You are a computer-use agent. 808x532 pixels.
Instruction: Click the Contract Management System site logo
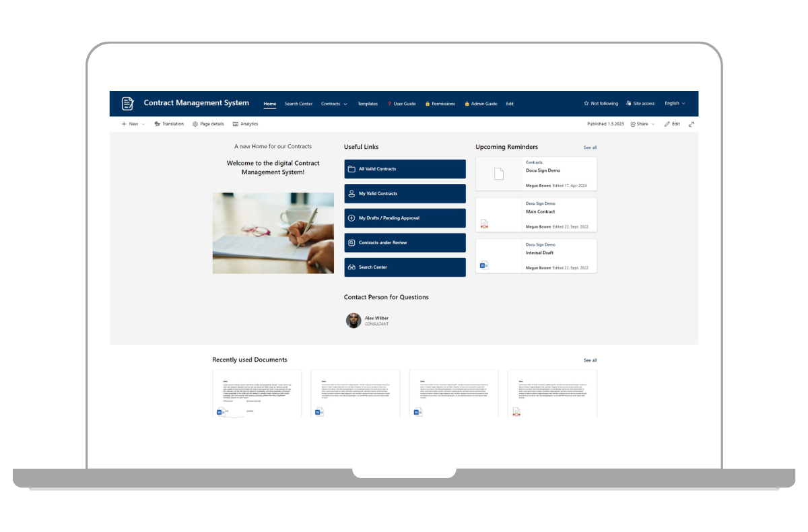pyautogui.click(x=128, y=104)
